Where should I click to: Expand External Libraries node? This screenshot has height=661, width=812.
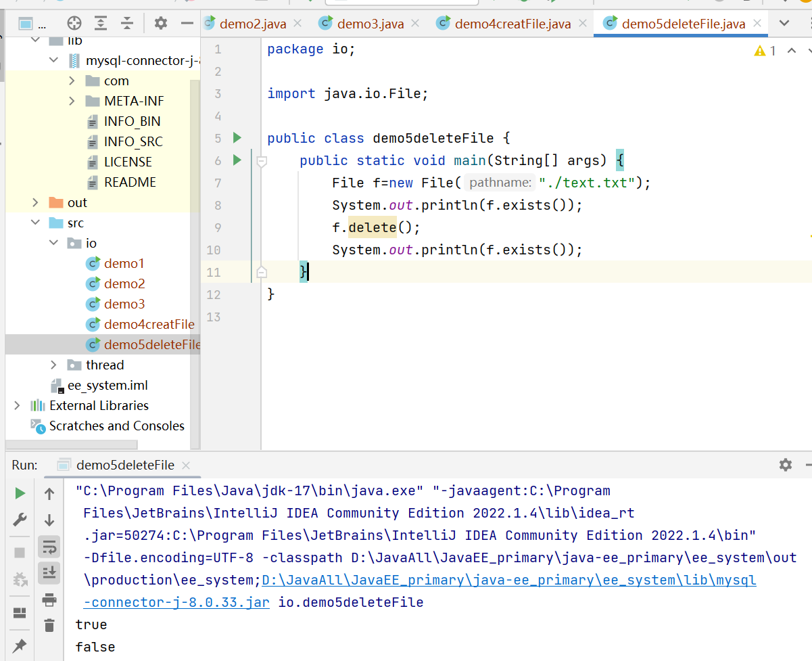click(17, 405)
